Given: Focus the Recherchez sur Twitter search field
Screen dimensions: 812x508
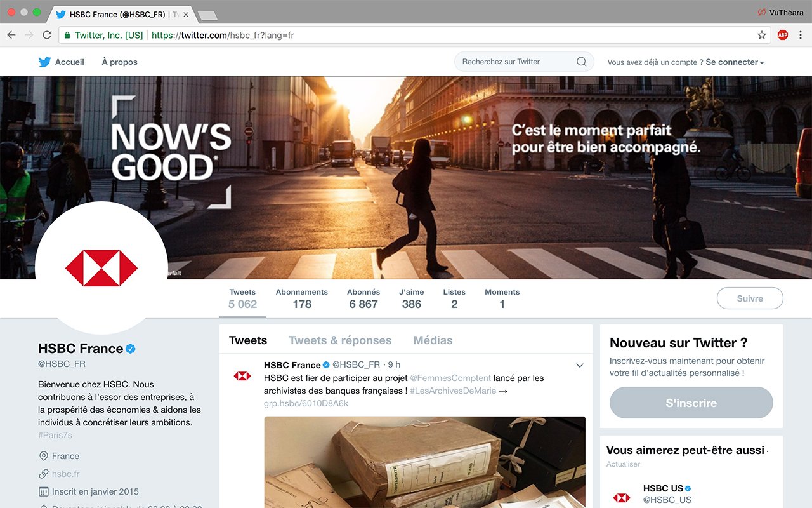Looking at the screenshot, I should (x=524, y=62).
